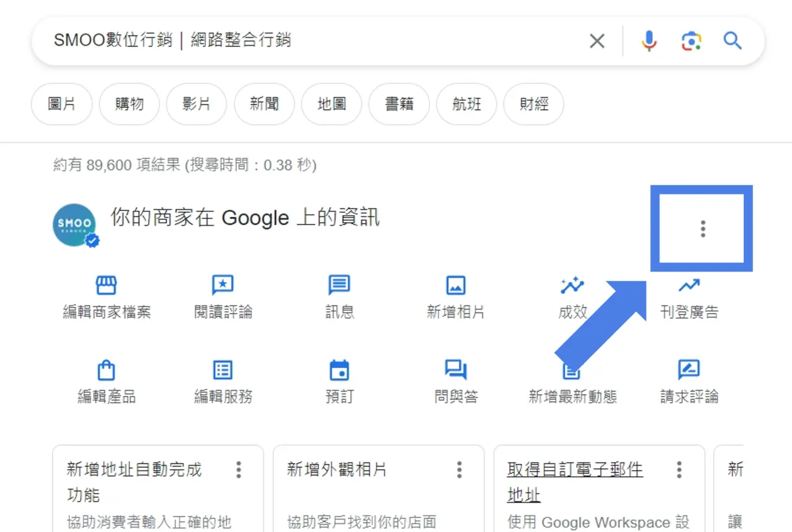Clear the search box with the X icon
792x532 pixels.
click(x=596, y=41)
